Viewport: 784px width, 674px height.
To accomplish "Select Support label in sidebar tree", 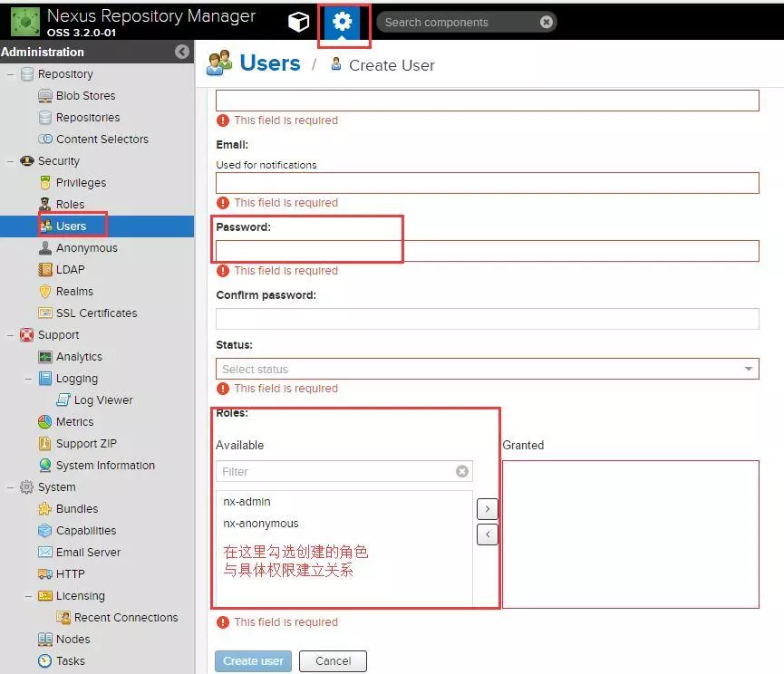I will pos(59,335).
